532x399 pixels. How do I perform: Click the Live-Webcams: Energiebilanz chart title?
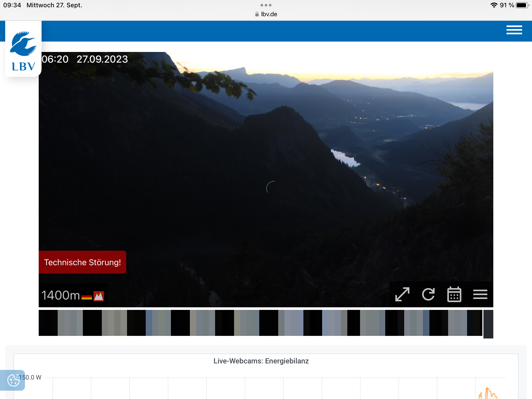[261, 361]
